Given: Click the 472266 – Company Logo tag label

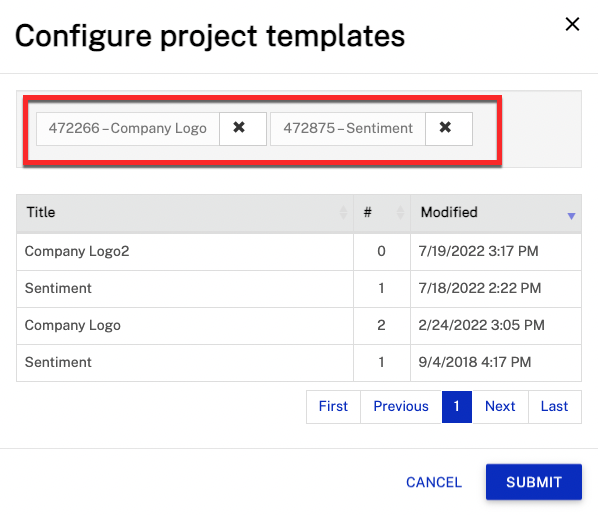Looking at the screenshot, I should point(128,129).
